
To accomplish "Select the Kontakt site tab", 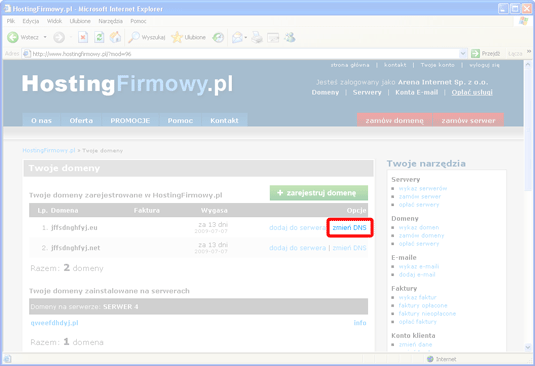I will [x=224, y=120].
